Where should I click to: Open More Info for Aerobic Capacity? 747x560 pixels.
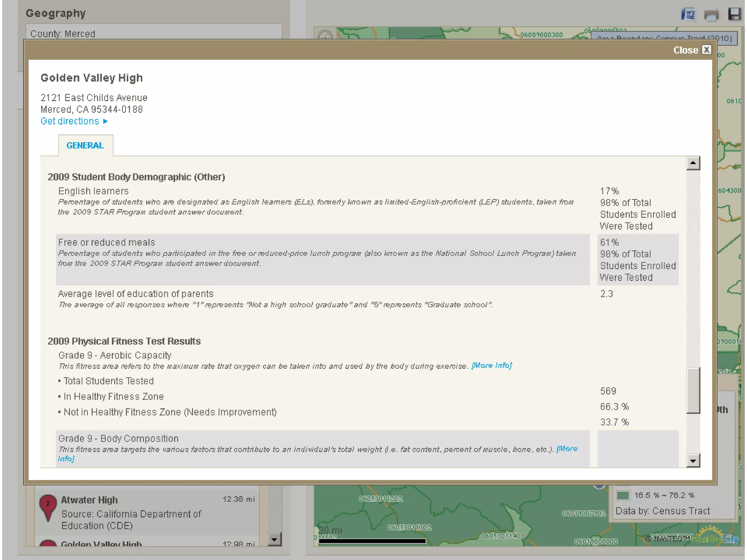point(491,365)
